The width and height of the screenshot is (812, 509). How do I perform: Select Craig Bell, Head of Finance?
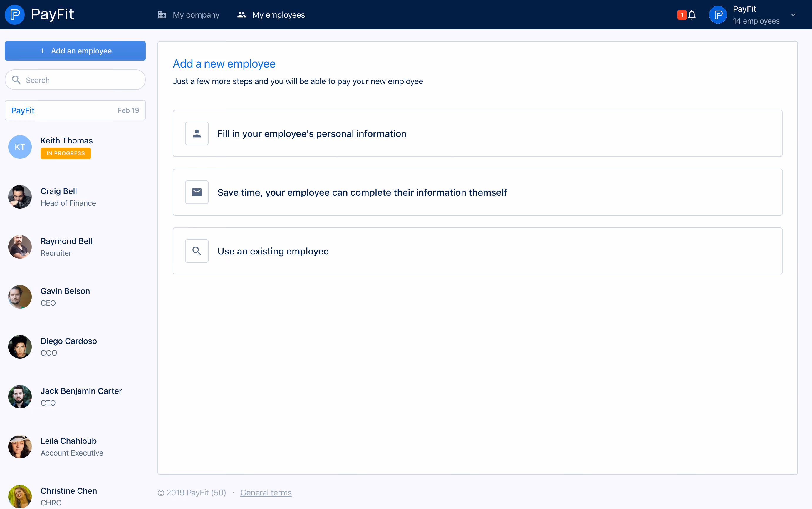coord(75,197)
